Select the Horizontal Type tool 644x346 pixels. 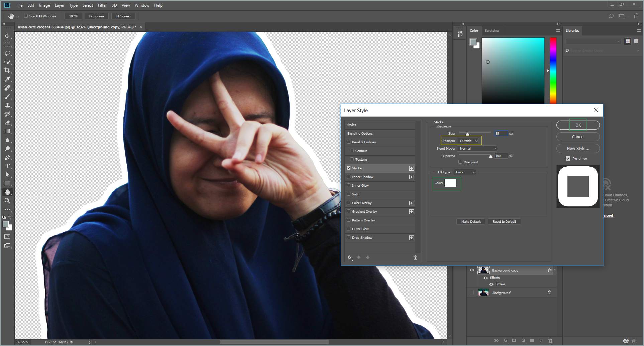[7, 166]
